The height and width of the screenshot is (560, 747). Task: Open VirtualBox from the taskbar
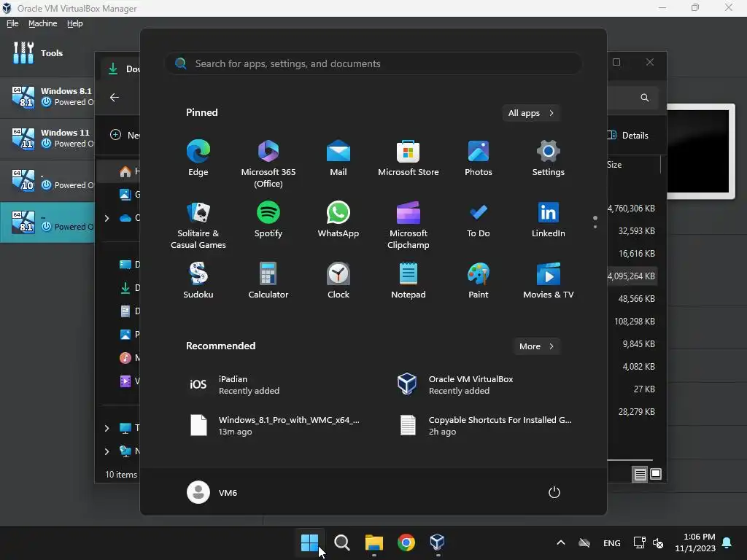click(x=438, y=542)
